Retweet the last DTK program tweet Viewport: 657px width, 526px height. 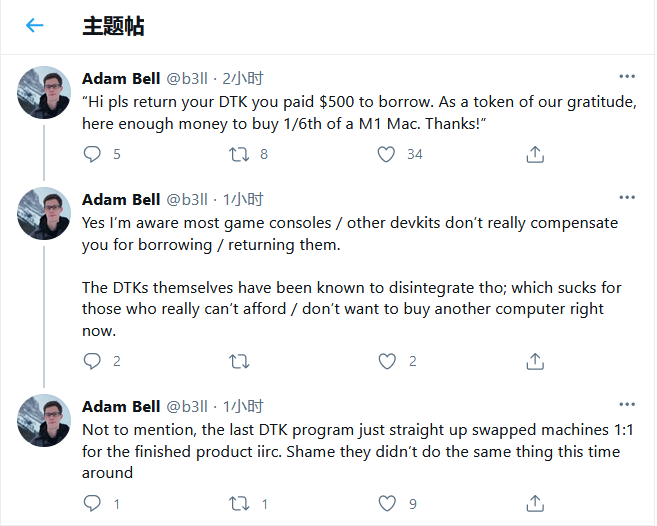tap(239, 504)
